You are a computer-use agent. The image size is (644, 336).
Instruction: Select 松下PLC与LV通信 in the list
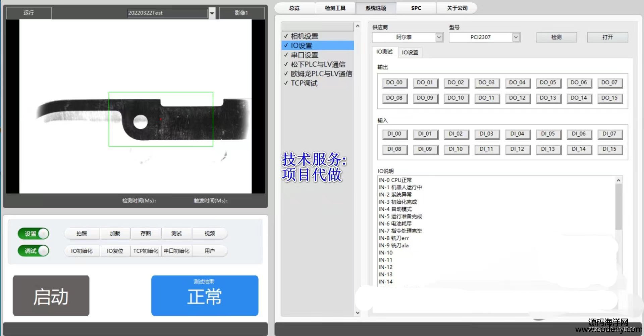coord(318,64)
